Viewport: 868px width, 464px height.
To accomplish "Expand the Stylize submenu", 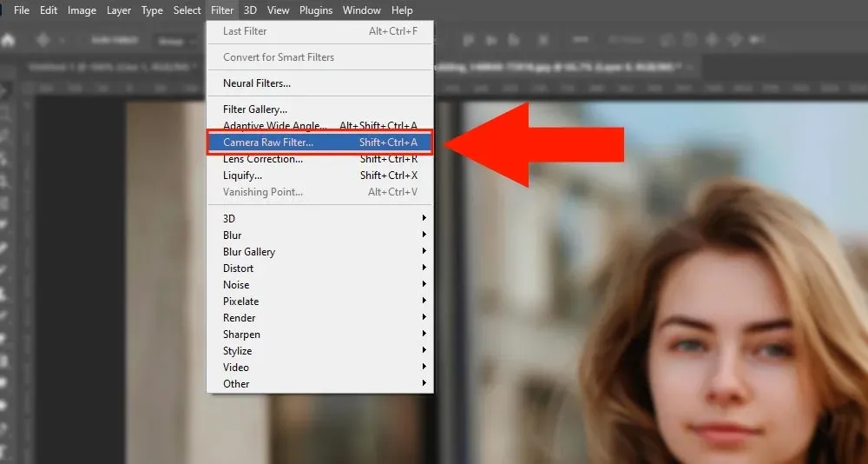I will pos(320,351).
